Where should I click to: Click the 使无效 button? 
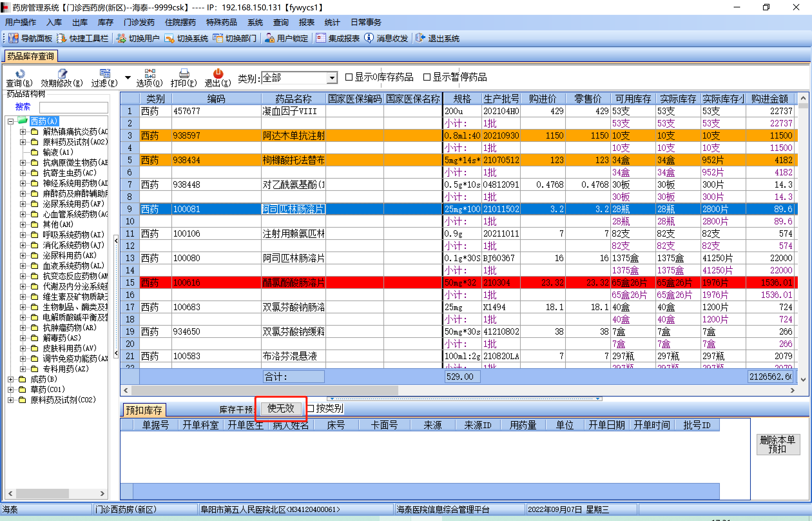(x=281, y=408)
